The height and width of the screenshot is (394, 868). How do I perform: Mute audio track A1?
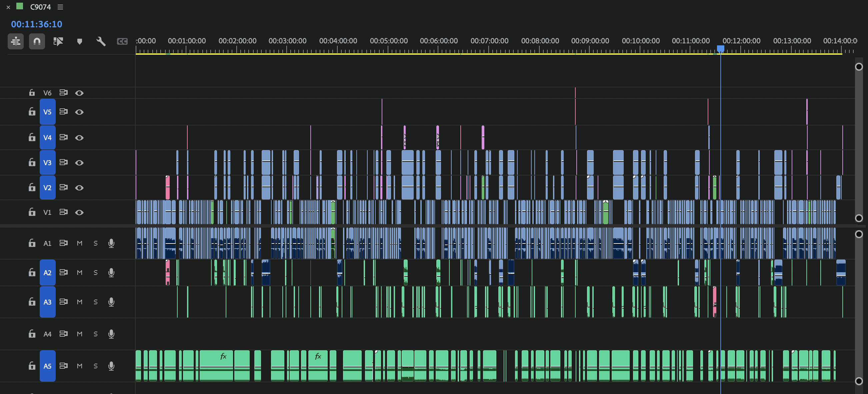click(x=80, y=243)
